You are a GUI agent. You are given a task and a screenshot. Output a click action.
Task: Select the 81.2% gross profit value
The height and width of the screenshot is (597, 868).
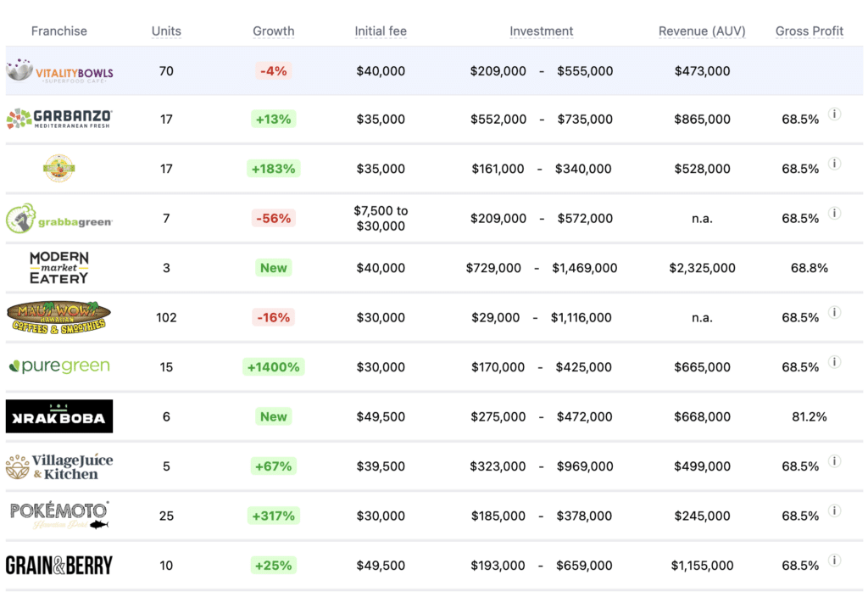[810, 416]
